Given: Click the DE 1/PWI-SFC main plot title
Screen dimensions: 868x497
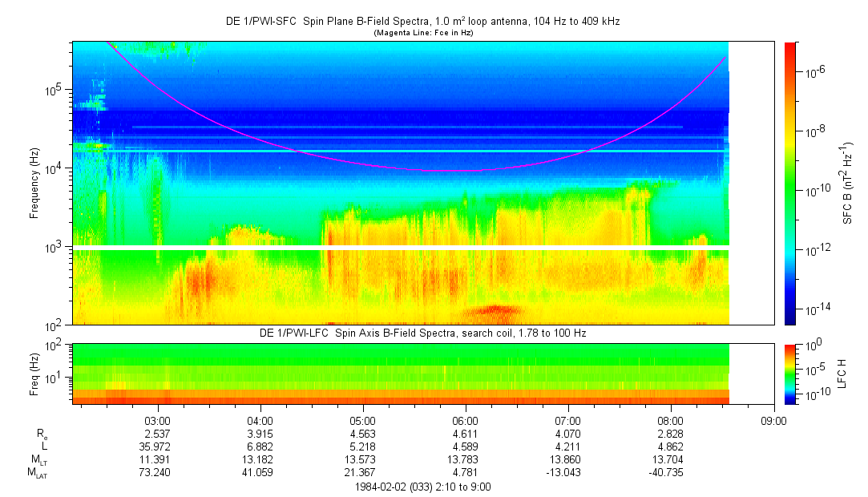Looking at the screenshot, I should coord(422,22).
